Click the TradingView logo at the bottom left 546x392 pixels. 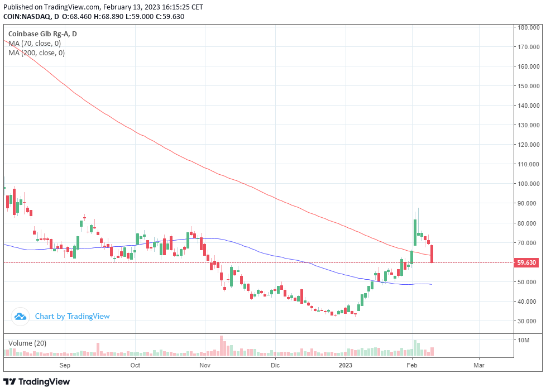pyautogui.click(x=36, y=381)
